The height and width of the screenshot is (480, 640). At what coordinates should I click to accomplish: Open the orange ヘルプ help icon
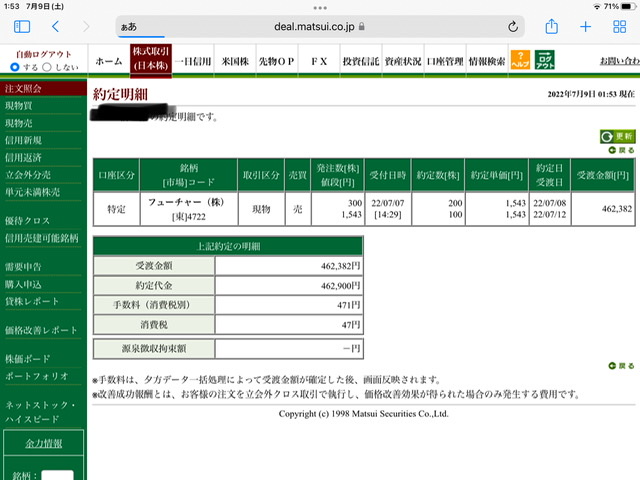[520, 60]
